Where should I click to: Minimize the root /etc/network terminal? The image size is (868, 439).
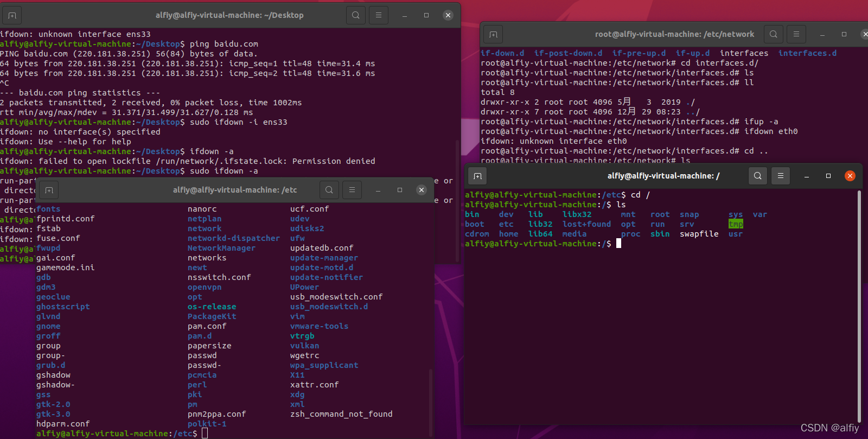822,34
